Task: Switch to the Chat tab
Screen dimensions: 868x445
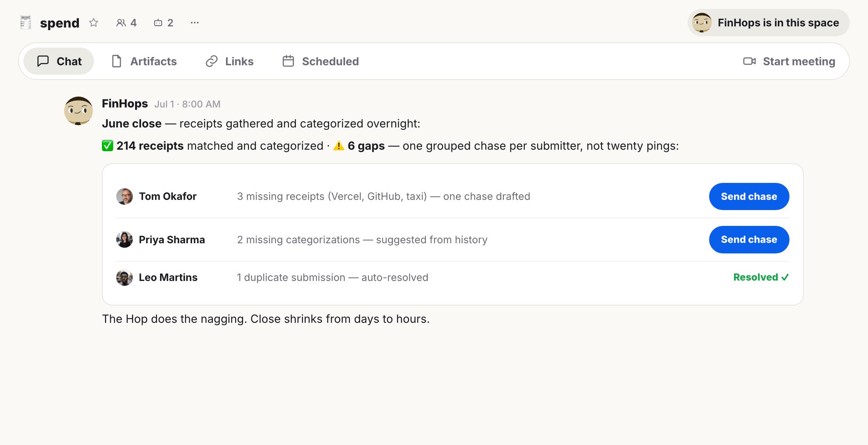Action: (59, 61)
